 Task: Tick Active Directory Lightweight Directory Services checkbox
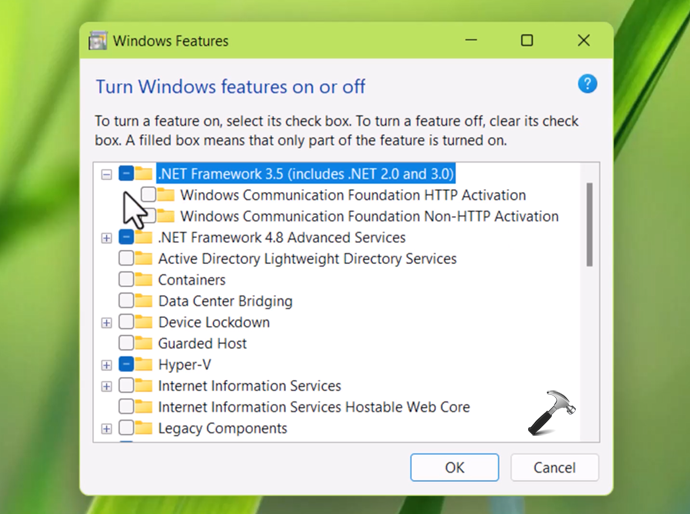pos(126,259)
